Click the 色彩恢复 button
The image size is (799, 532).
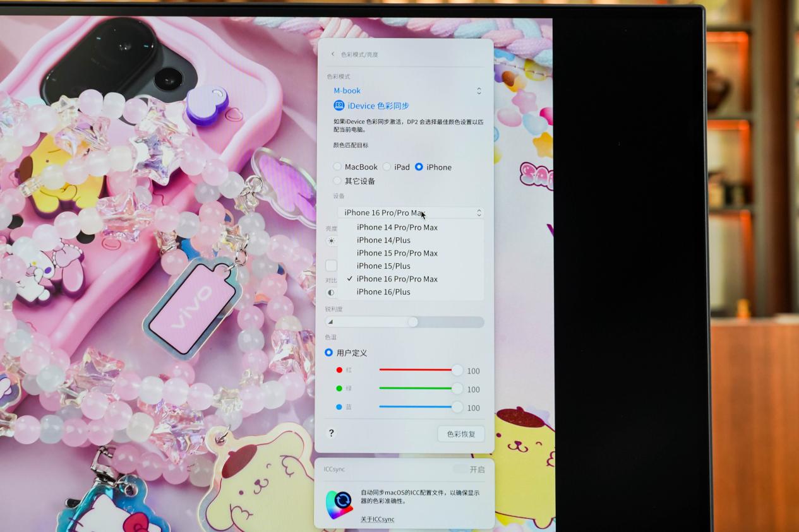point(461,434)
